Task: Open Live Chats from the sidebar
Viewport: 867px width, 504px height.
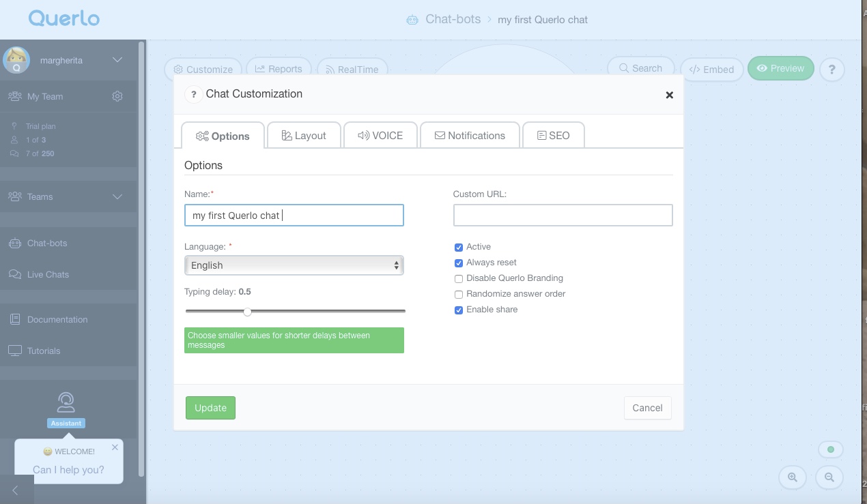Action: (48, 274)
